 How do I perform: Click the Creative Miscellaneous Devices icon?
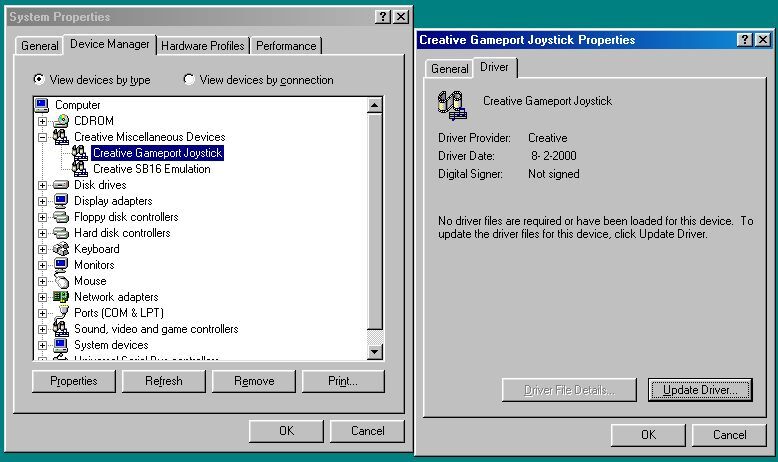[x=61, y=137]
